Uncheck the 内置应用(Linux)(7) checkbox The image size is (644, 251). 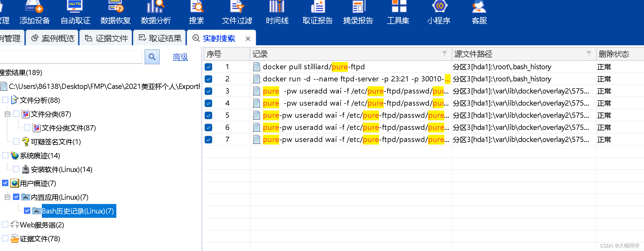(16, 197)
